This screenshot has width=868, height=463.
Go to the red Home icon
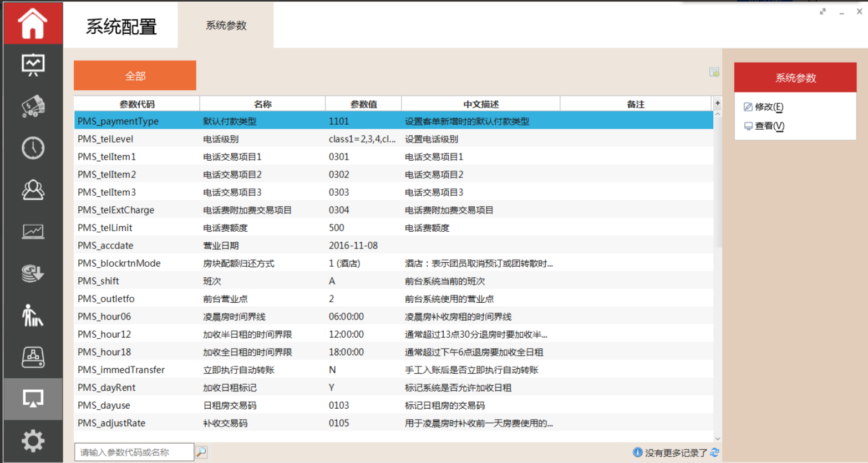coord(33,23)
